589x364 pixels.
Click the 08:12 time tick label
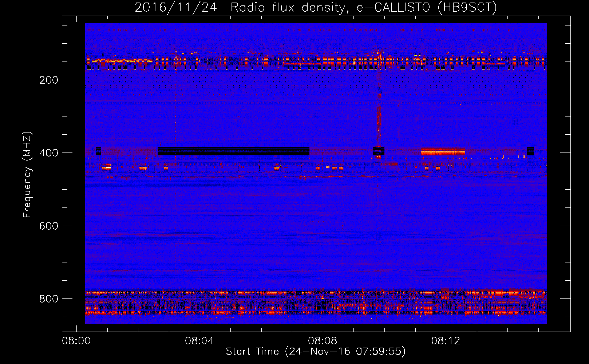point(446,341)
